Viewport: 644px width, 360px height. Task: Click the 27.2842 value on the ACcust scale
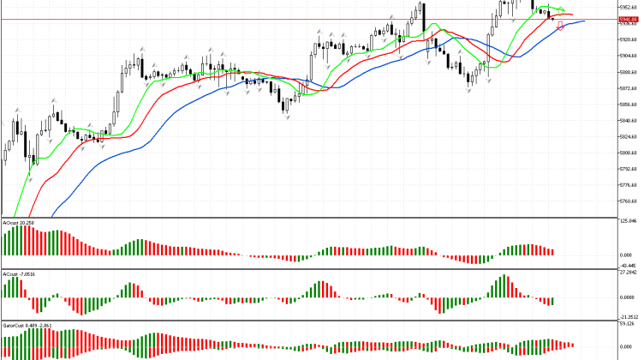(x=629, y=273)
